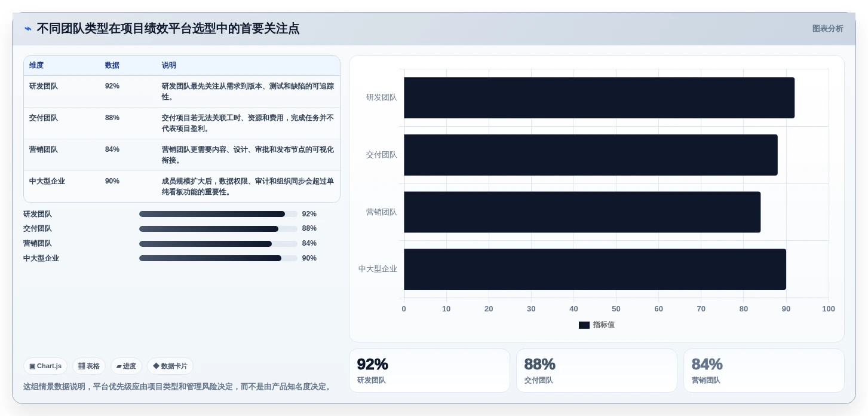The width and height of the screenshot is (868, 416).
Task: Click the 研发团队 progress bar at 92%
Action: (x=218, y=214)
